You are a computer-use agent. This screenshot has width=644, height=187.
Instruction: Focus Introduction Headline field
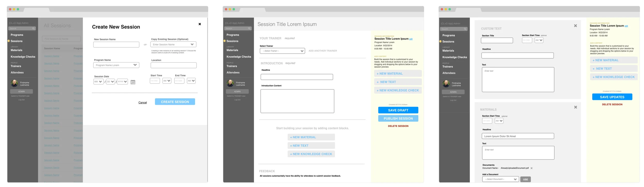tap(297, 77)
